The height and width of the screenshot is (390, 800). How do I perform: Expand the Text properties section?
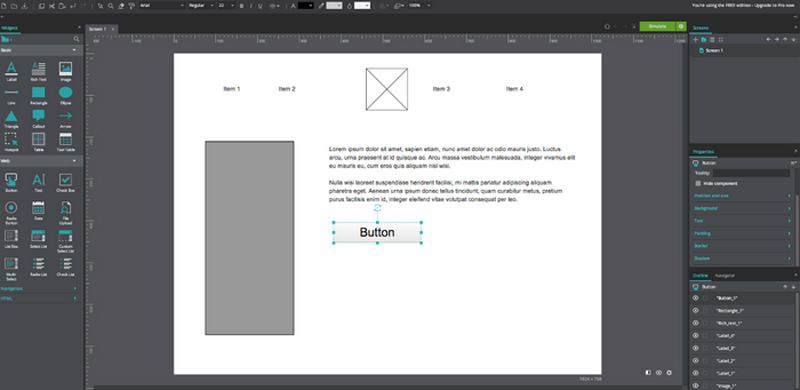tap(741, 221)
